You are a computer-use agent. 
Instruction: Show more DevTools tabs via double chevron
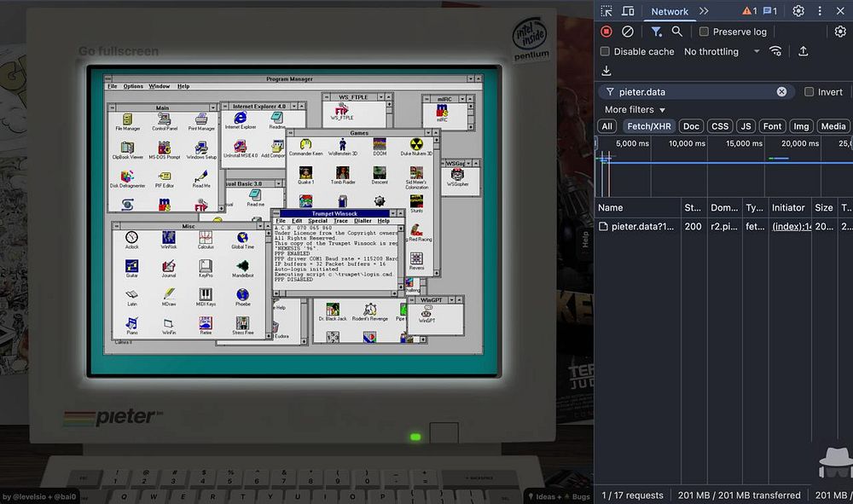(x=704, y=11)
